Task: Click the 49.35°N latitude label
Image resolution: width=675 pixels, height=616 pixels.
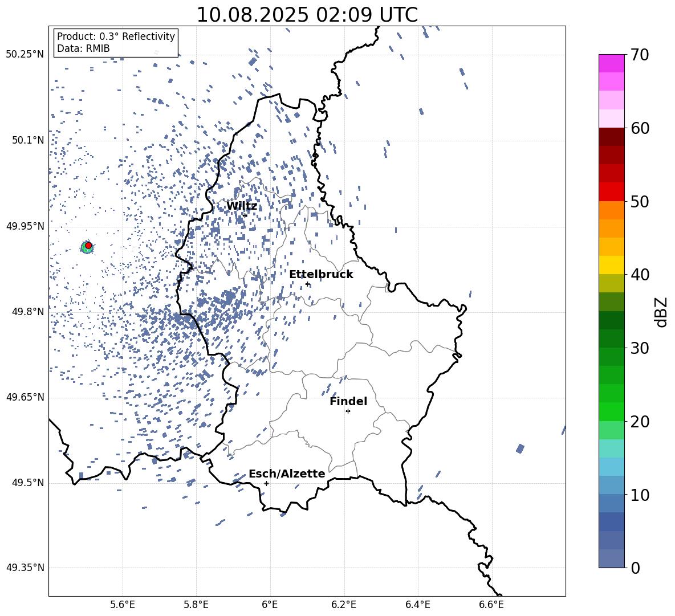Action: [x=25, y=568]
